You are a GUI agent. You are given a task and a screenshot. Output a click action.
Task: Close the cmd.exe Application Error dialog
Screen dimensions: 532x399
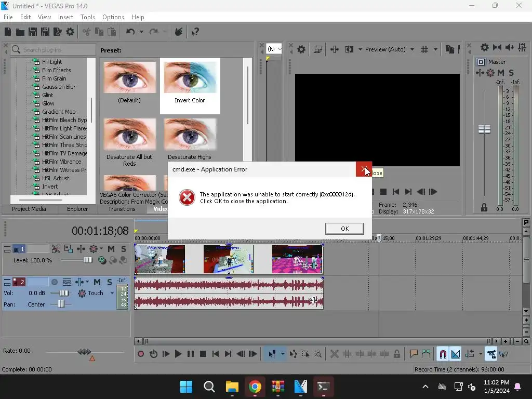click(364, 169)
